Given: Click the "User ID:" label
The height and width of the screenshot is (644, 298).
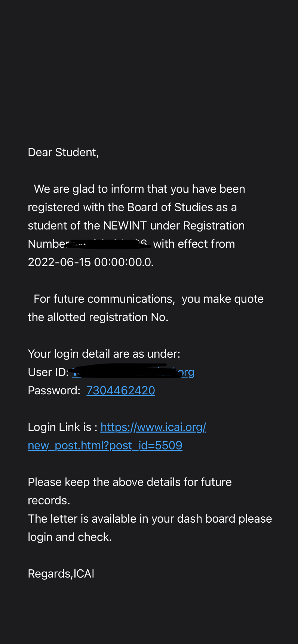Looking at the screenshot, I should (48, 372).
